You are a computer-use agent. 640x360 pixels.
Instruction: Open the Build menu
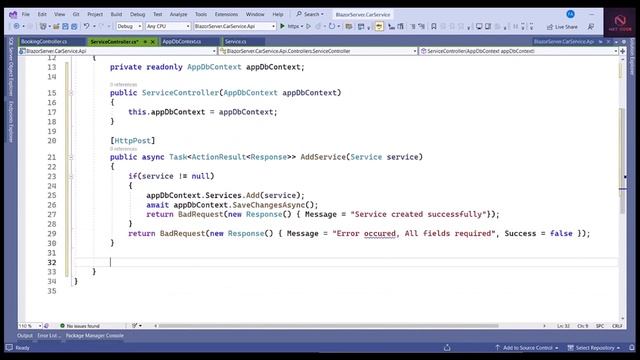[x=116, y=14]
